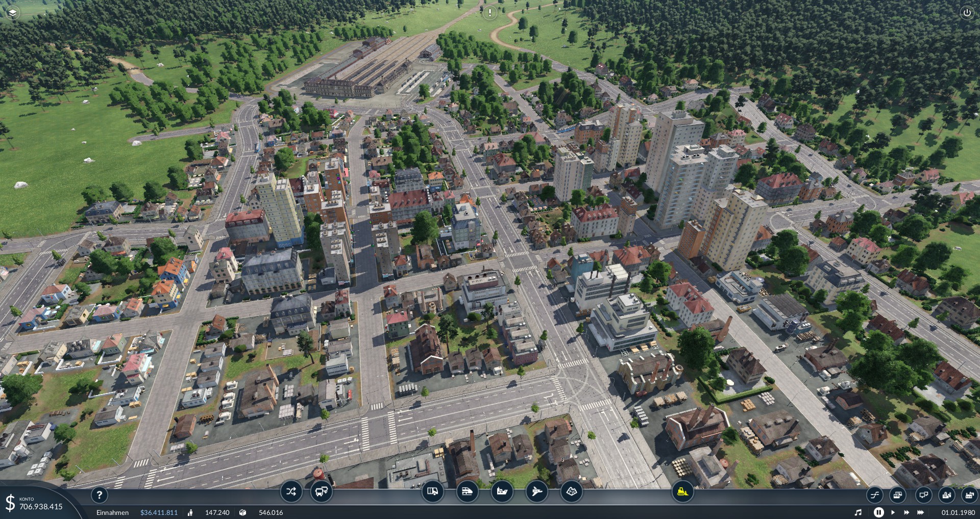Open the map layers menu
This screenshot has width=980, height=519.
point(13,13)
